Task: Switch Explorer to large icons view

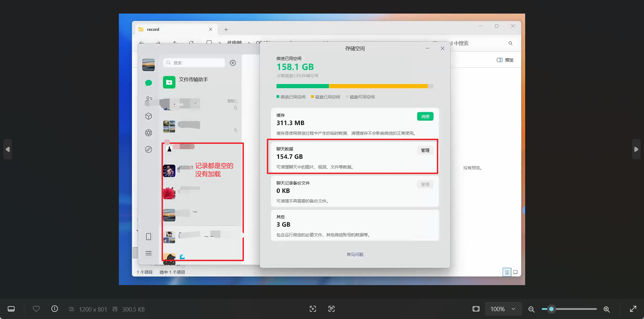Action: (x=515, y=272)
